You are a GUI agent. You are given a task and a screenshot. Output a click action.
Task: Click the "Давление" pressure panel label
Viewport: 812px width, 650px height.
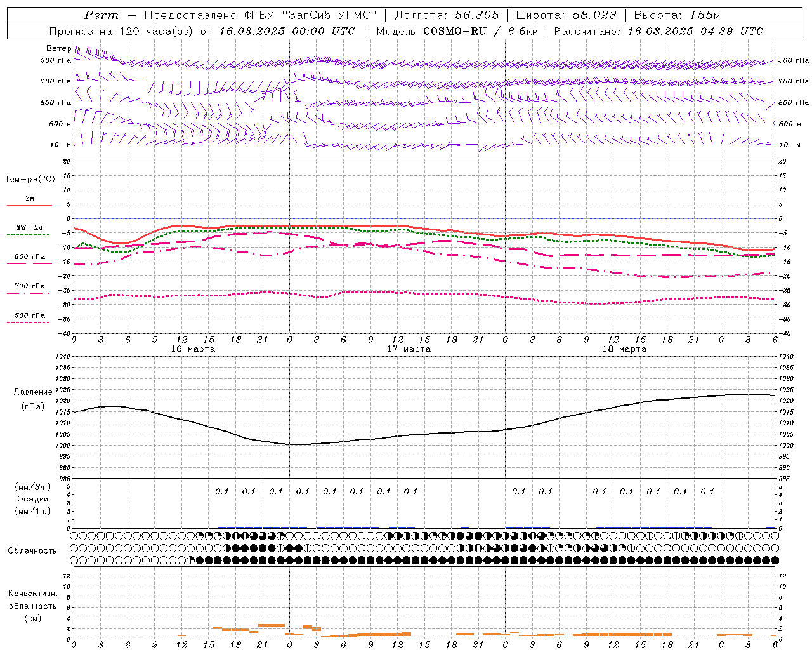(x=33, y=392)
